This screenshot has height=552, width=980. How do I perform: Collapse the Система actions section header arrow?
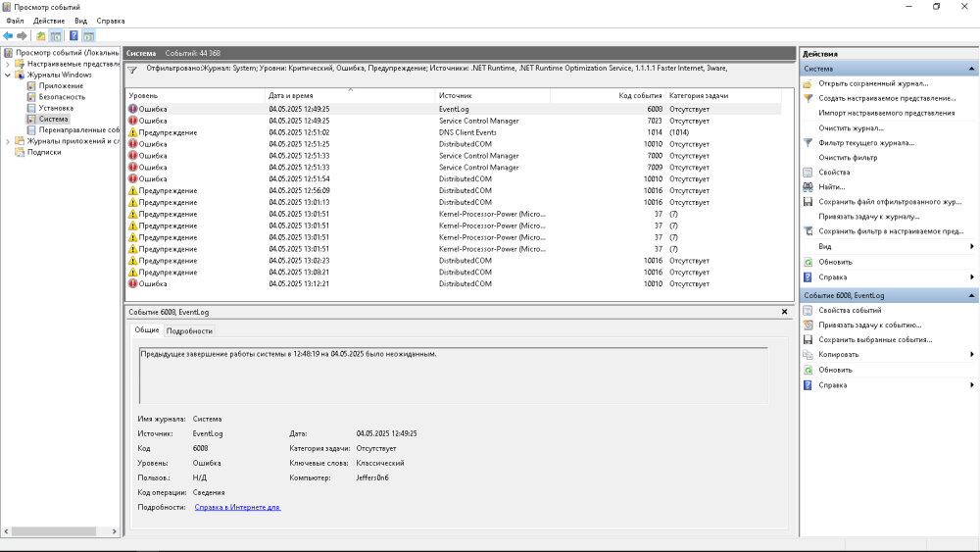pos(971,69)
